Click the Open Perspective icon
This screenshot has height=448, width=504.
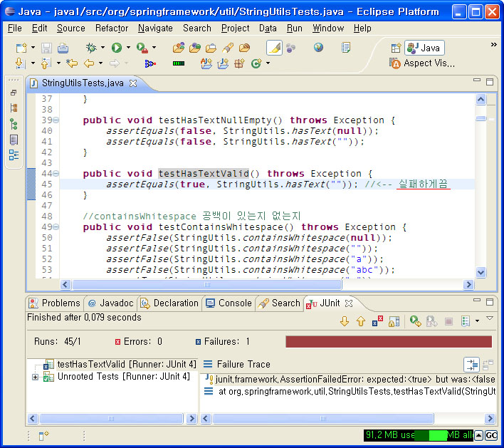396,48
